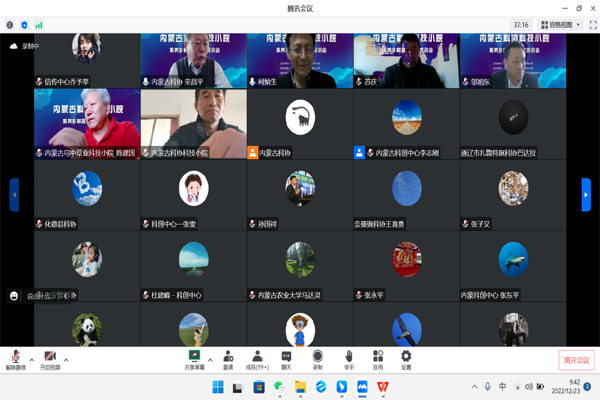
Task: Open the apps panel
Action: click(377, 358)
